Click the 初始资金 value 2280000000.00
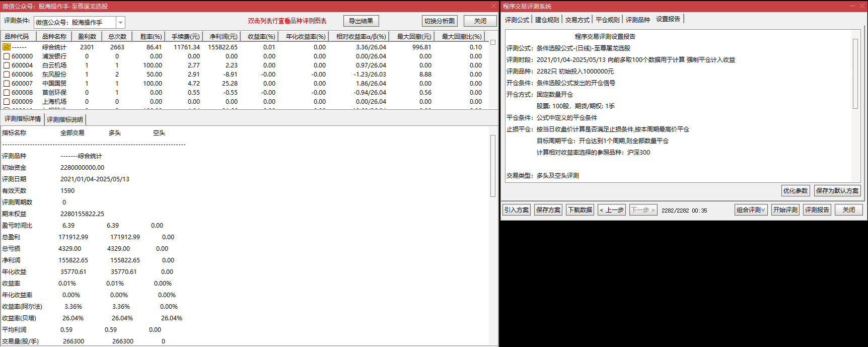Viewport: 868px width, 347px height. pyautogui.click(x=82, y=168)
